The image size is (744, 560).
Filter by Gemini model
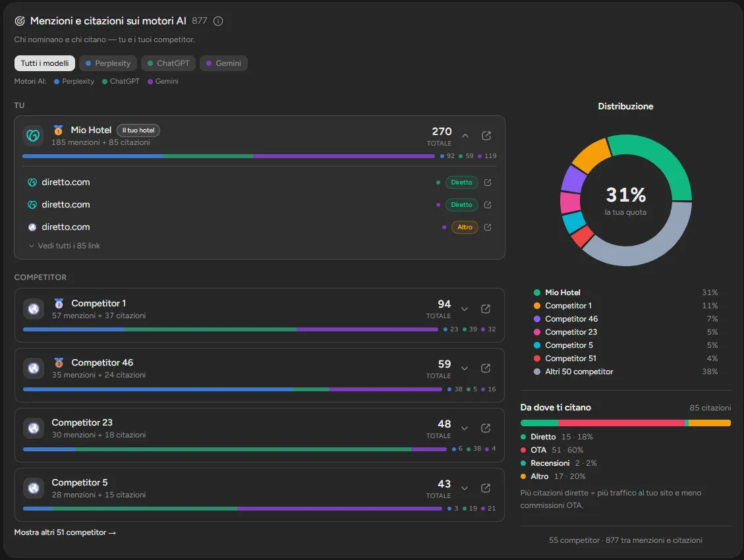point(223,63)
